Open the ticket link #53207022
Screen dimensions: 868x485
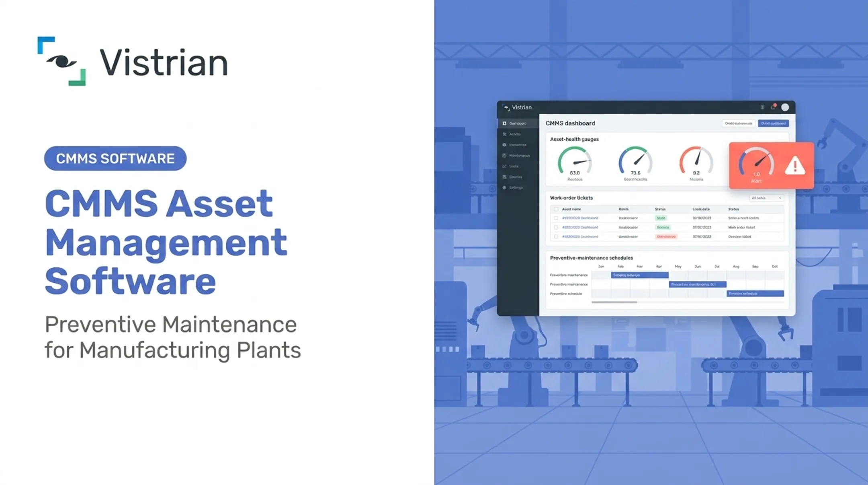580,227
